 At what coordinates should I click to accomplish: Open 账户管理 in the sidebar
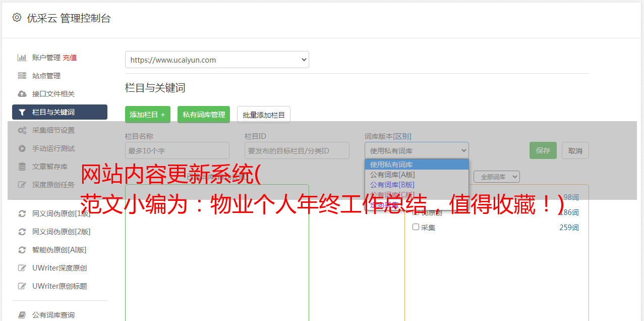click(x=46, y=58)
